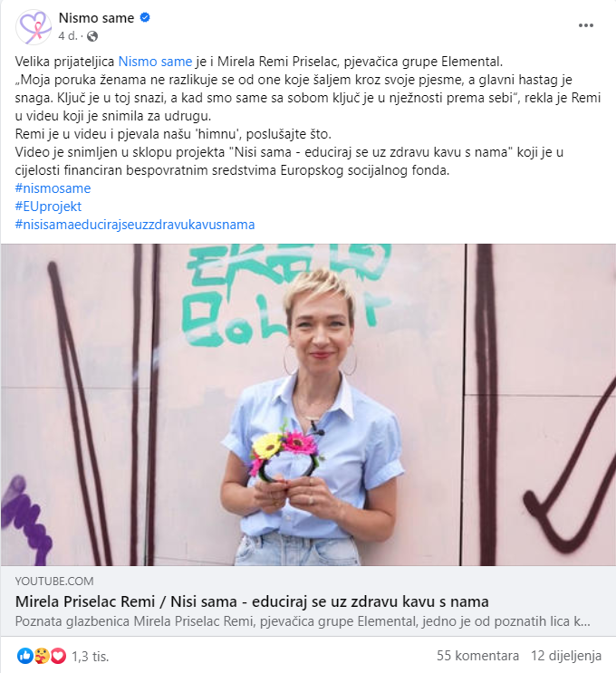Show the 55 komentara comments
Viewport: 616px width, 673px height.
pyautogui.click(x=477, y=656)
